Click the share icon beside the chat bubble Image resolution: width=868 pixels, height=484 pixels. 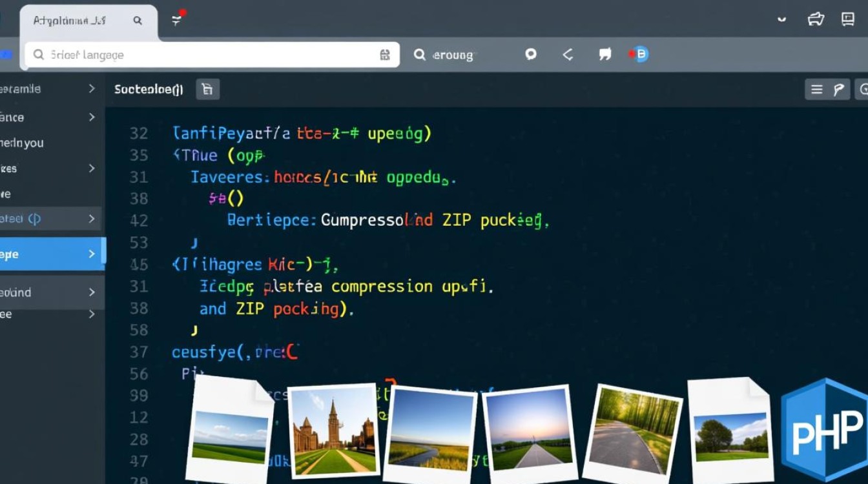[x=568, y=55]
